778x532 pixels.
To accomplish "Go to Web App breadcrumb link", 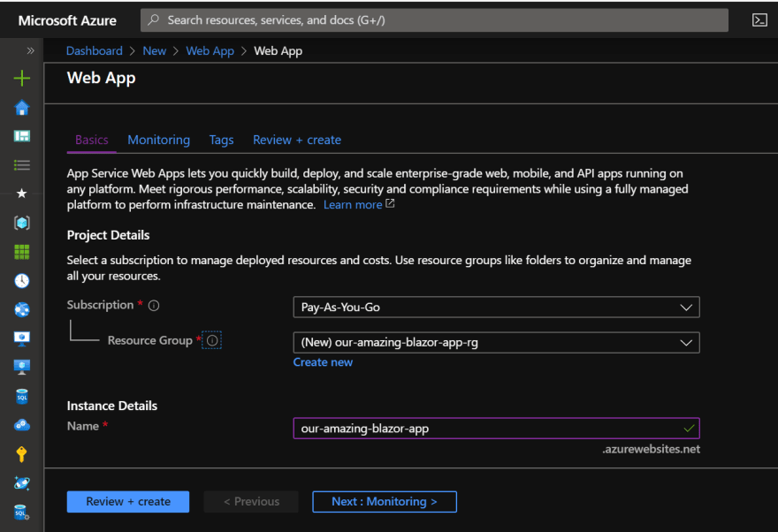I will coord(210,50).
